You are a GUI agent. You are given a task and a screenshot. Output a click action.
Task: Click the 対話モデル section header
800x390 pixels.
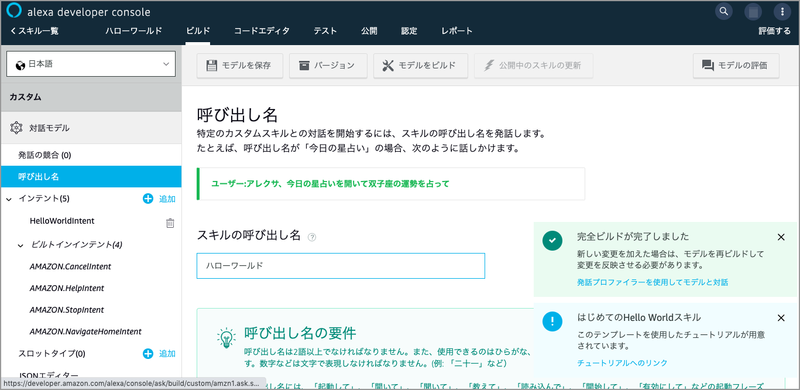(91, 128)
